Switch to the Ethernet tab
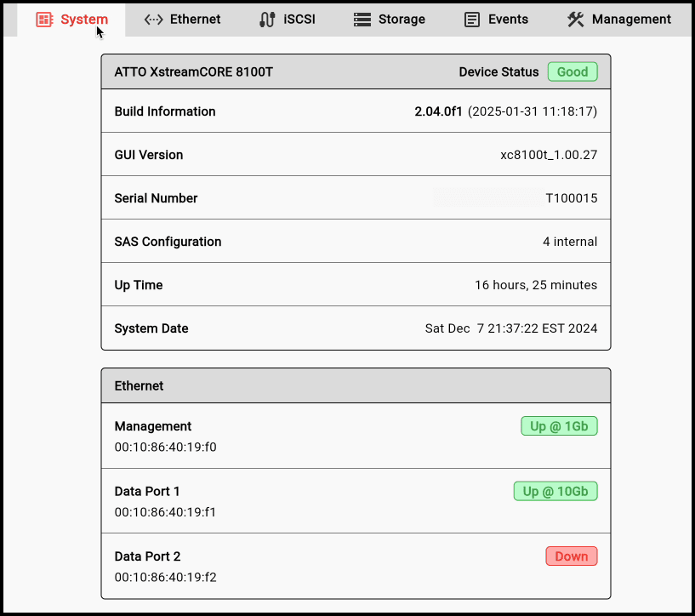Screen dimensions: 695x616 point(195,20)
